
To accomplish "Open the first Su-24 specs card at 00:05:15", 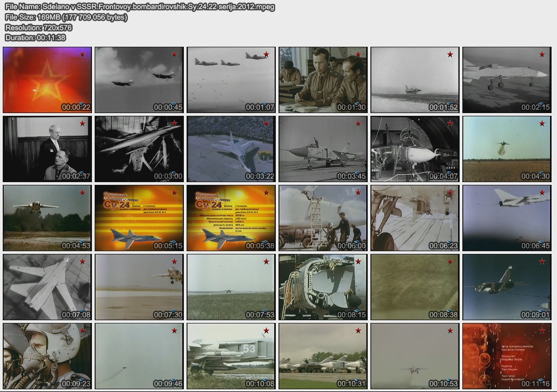I will 139,218.
